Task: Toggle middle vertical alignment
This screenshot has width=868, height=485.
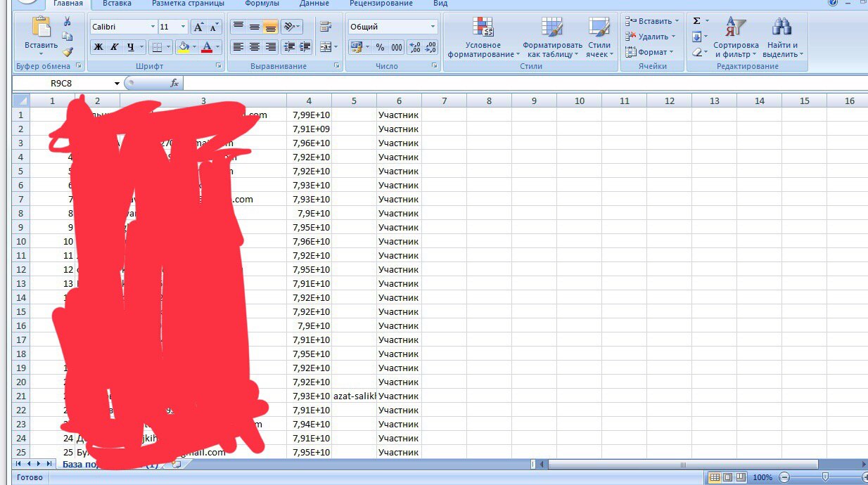Action: pos(254,27)
